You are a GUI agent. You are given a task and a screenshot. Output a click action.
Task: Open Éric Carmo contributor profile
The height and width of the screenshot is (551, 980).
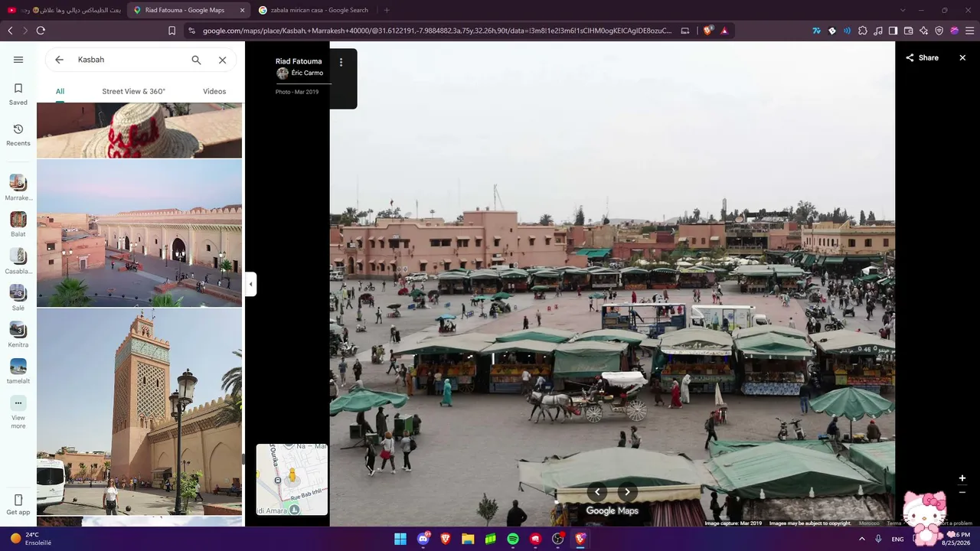pyautogui.click(x=300, y=73)
